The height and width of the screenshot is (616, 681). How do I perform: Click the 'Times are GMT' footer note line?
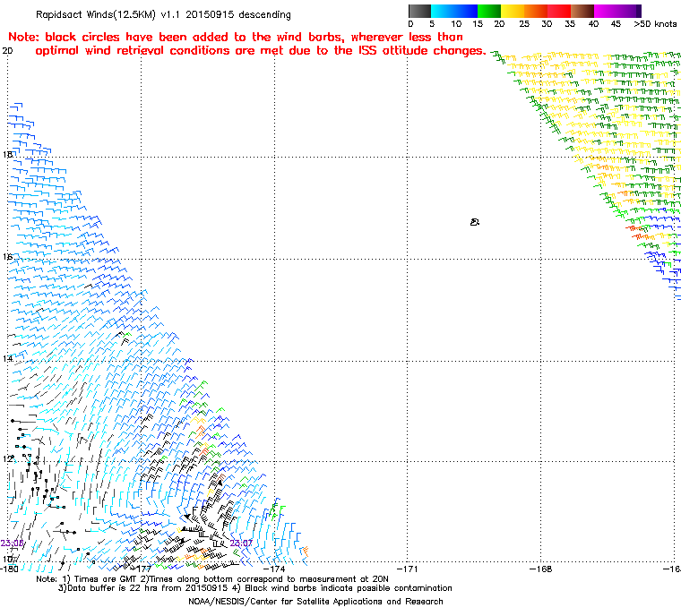212,579
